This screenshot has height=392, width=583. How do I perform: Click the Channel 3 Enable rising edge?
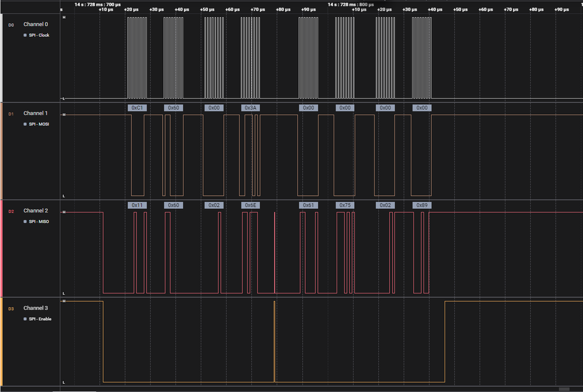tap(445, 341)
